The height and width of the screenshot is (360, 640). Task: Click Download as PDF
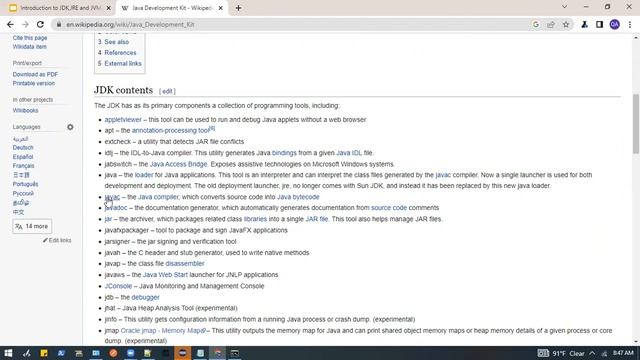(35, 74)
